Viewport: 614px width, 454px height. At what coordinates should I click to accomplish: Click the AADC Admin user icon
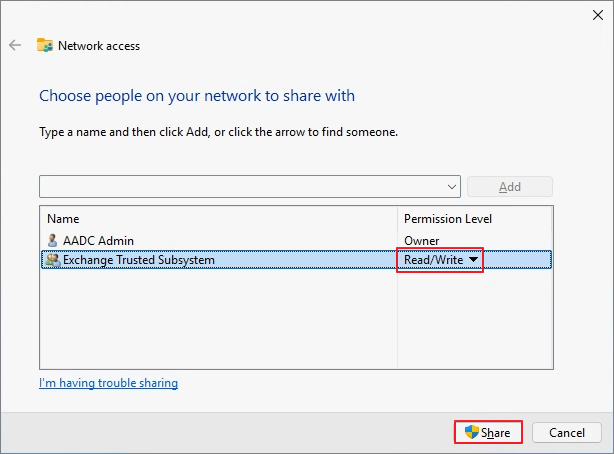coord(52,241)
